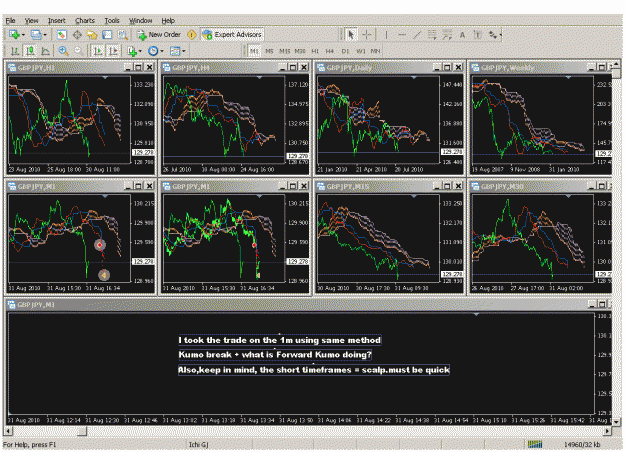Image resolution: width=625 pixels, height=452 pixels.
Task: Zoom out of the chart
Action: (78, 51)
